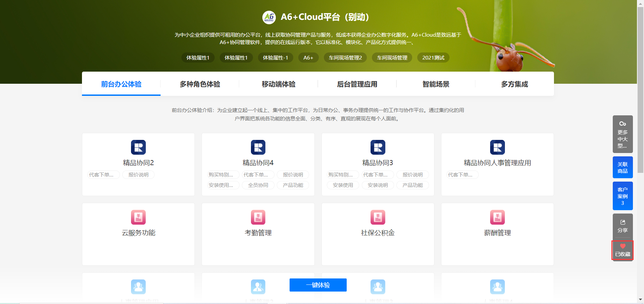Click the 精品协同2 title text
The image size is (644, 304).
pyautogui.click(x=138, y=163)
